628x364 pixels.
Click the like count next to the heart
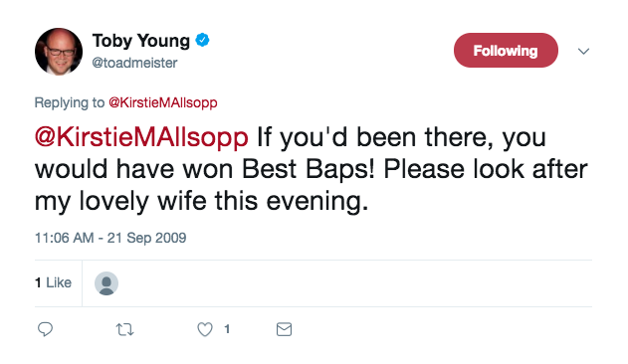click(x=227, y=329)
